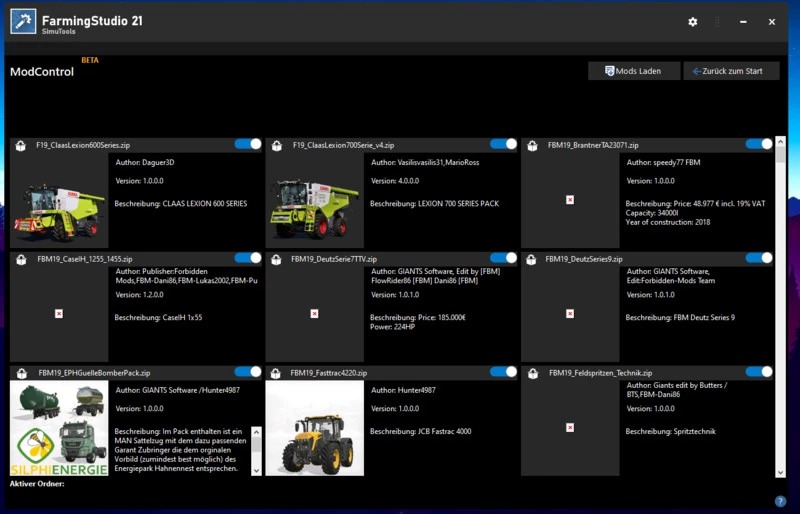Click 'Beschreibung: FBM Deutz Series 9' text
Screen dimensions: 800x514
[x=680, y=317]
